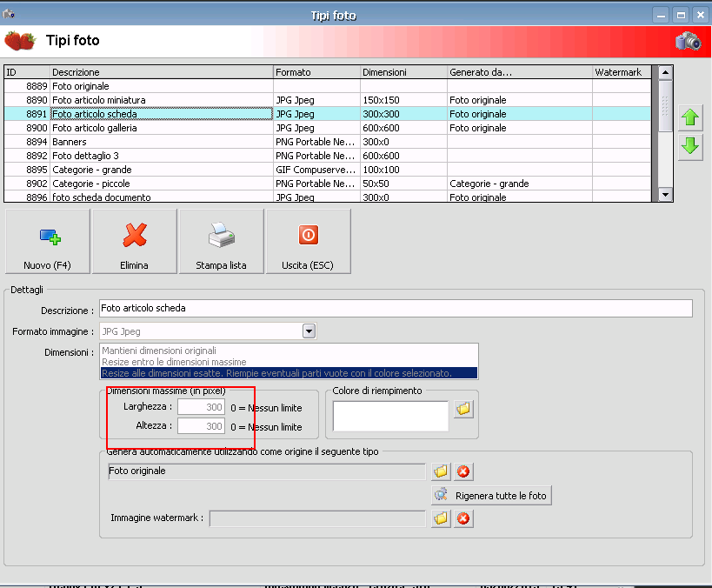
Task: Click the Watermark column header
Action: pyautogui.click(x=622, y=72)
